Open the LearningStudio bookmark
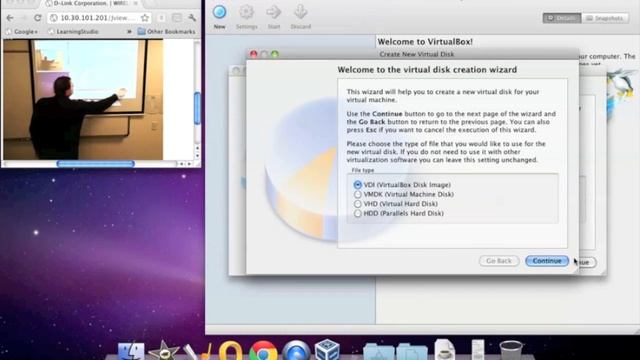The height and width of the screenshot is (360, 640). (73, 31)
